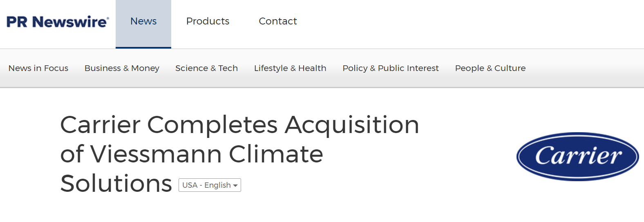Click the Carrier script text inside the oval
This screenshot has width=644, height=222.
(578, 155)
